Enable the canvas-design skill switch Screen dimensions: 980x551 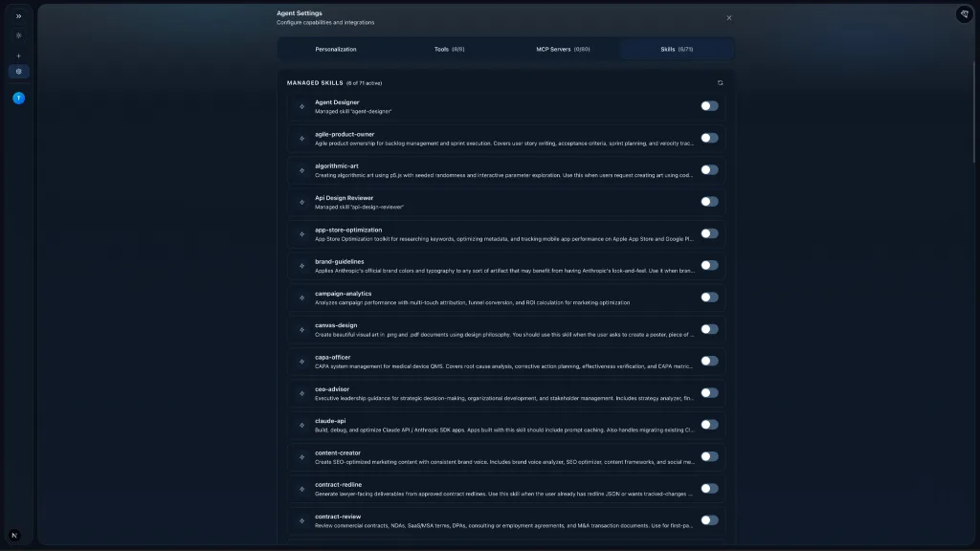point(708,329)
